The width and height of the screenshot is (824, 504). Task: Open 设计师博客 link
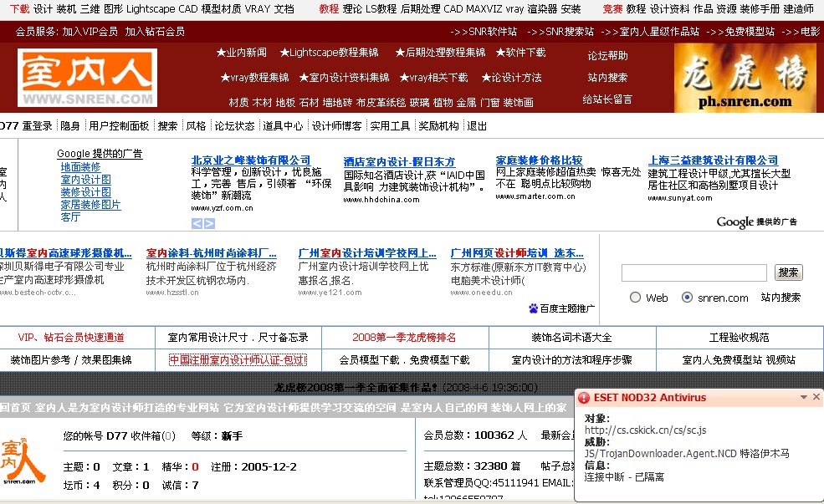click(337, 126)
